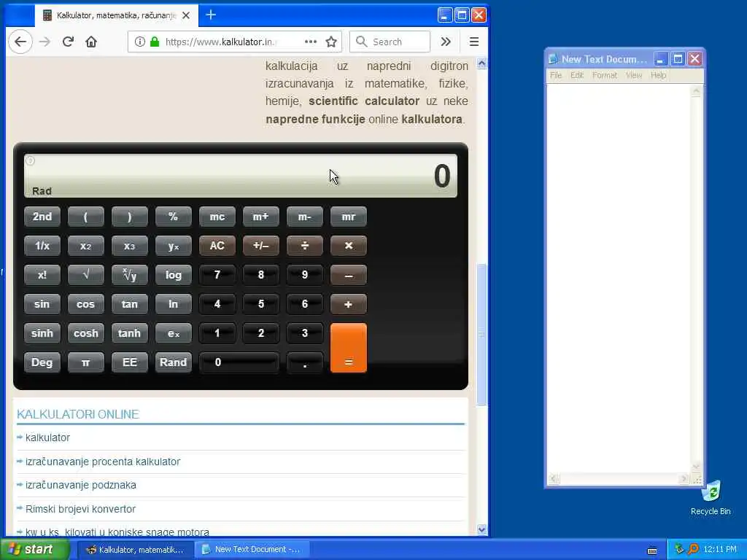
Task: Open the Windows start menu
Action: click(35, 549)
